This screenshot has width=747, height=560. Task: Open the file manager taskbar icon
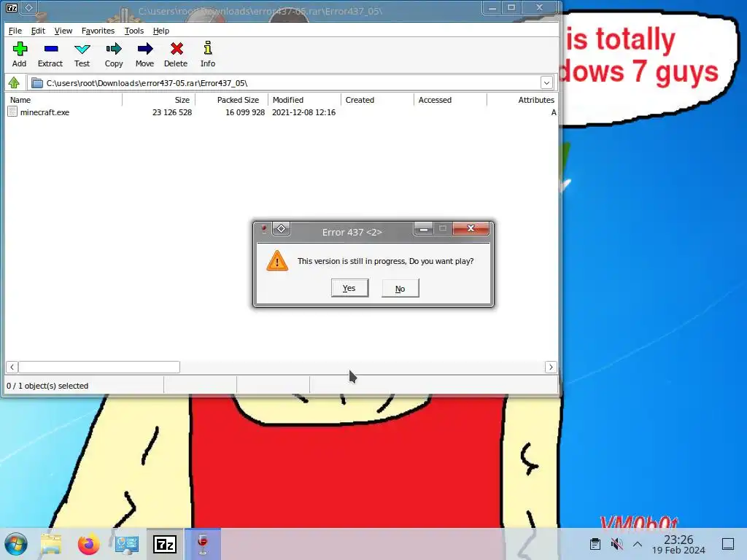(51, 544)
